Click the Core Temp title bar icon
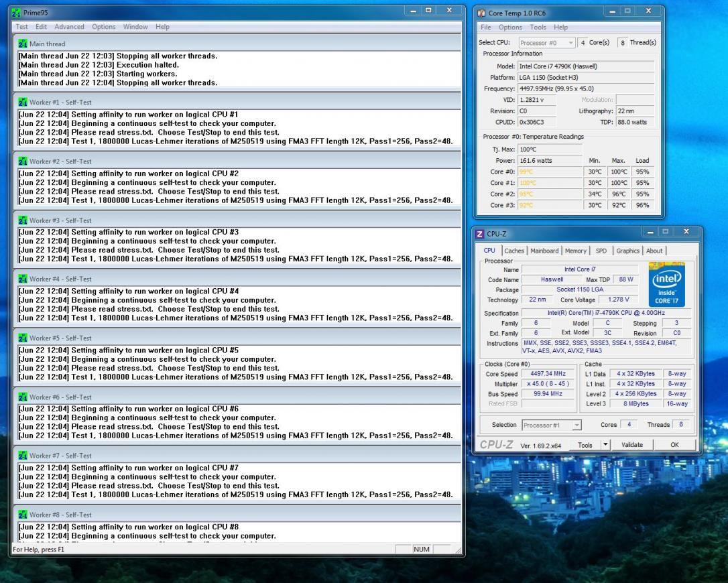The width and height of the screenshot is (728, 583). (x=482, y=13)
